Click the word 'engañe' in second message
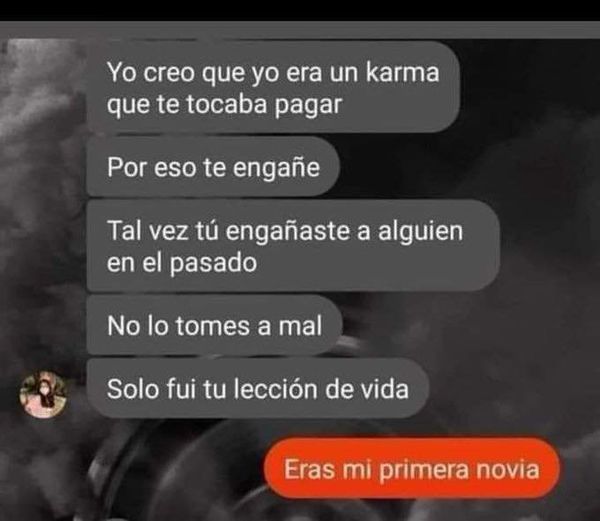The image size is (600, 521). pyautogui.click(x=276, y=168)
